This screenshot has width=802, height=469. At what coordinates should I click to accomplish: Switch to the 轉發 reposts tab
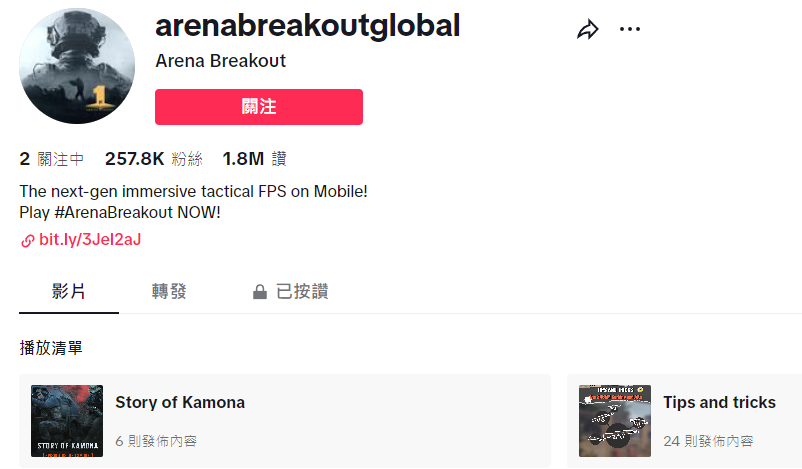click(169, 292)
